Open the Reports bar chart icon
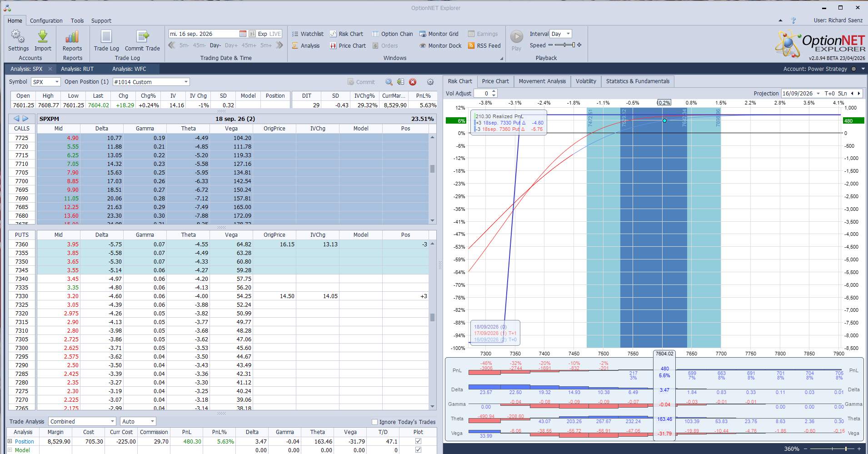868x454 pixels. click(72, 36)
